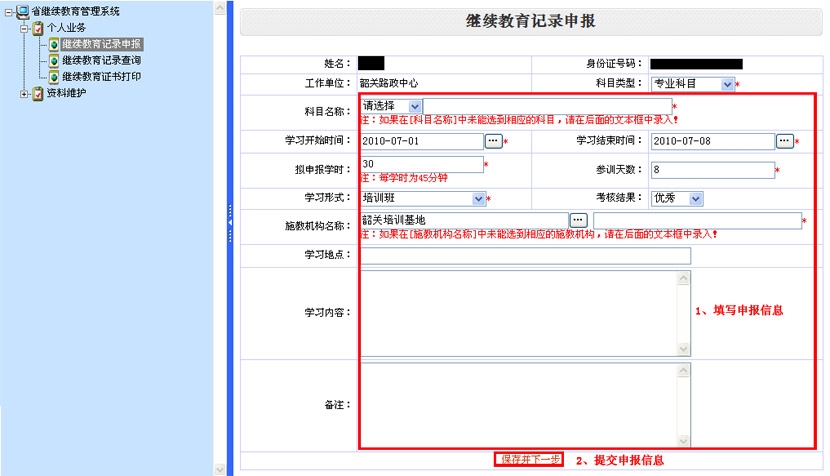The image size is (830, 476).
Task: Click the 参训天数 input field
Action: pos(712,170)
